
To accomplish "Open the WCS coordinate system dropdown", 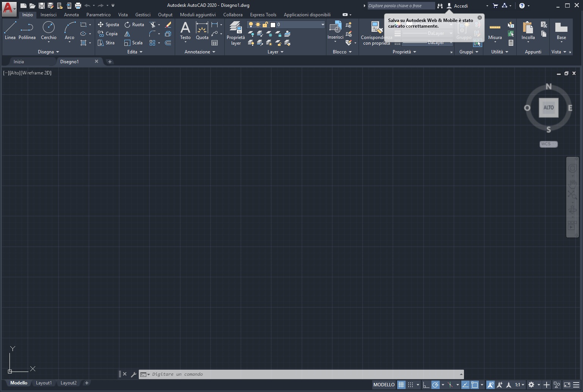I will point(549,144).
